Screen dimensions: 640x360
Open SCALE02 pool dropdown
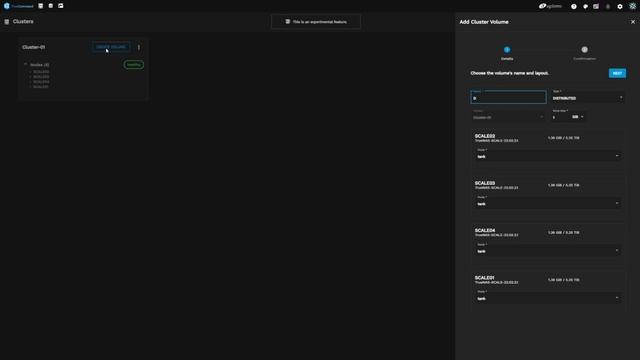[547, 155]
